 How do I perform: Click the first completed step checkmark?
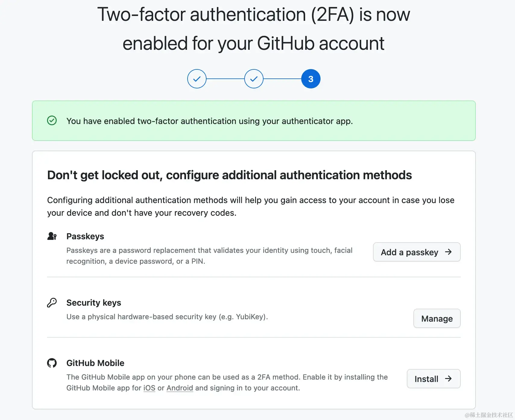tap(197, 79)
